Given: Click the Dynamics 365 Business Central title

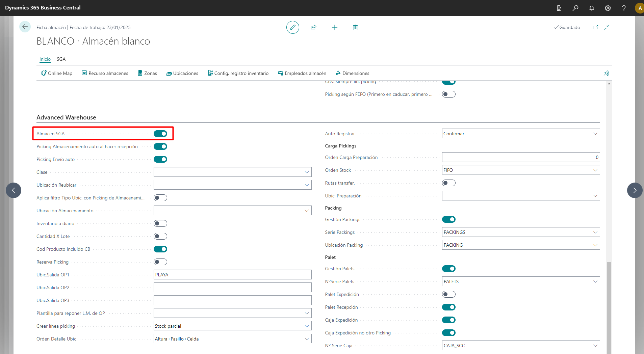Looking at the screenshot, I should [43, 8].
